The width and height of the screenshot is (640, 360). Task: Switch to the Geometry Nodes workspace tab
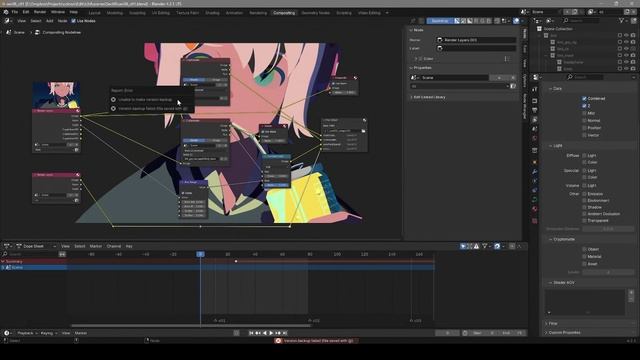pos(315,13)
